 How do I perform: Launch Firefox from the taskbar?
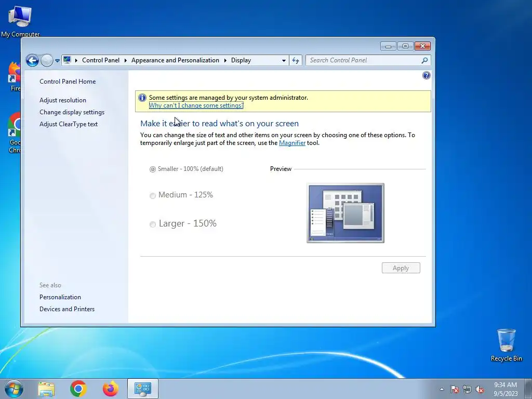click(111, 389)
